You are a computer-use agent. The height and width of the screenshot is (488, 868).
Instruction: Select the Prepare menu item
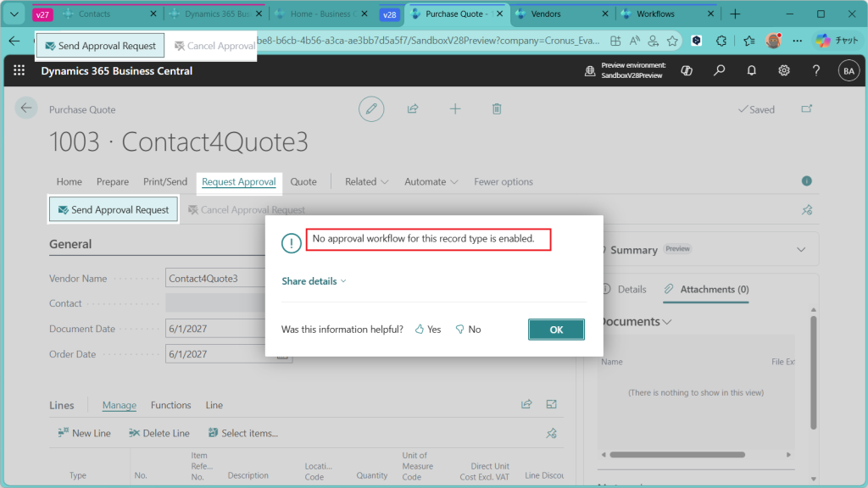click(113, 181)
